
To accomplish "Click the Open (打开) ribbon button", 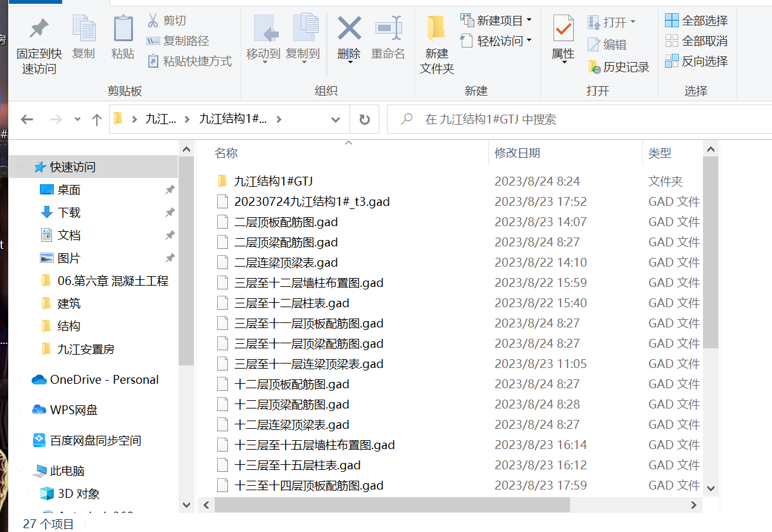I will 607,22.
